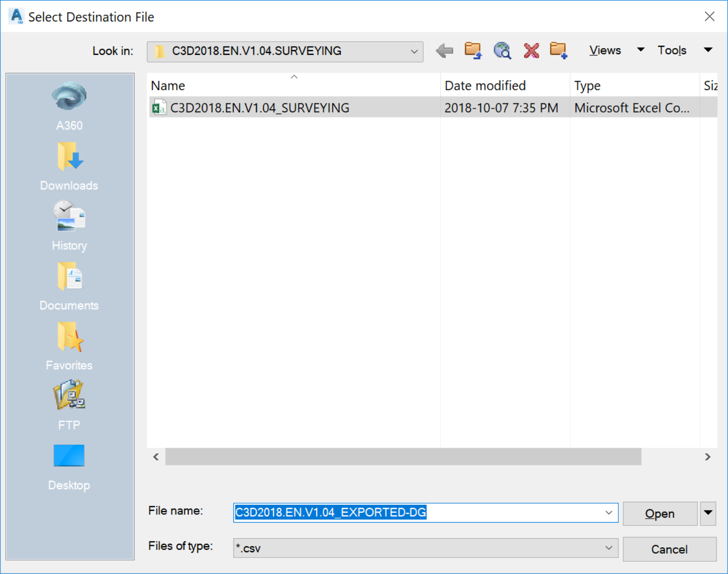
Task: Click the AutoCAD logo in title bar
Action: click(x=17, y=16)
